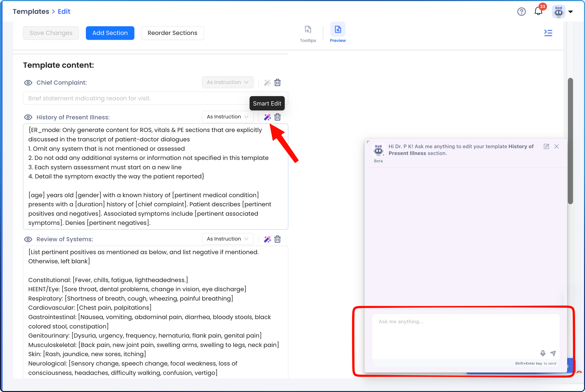Toggle visibility of History of Present Illness

click(28, 117)
